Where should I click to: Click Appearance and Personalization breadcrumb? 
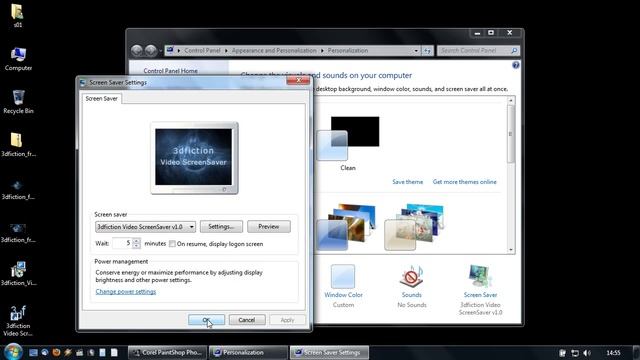tap(274, 51)
